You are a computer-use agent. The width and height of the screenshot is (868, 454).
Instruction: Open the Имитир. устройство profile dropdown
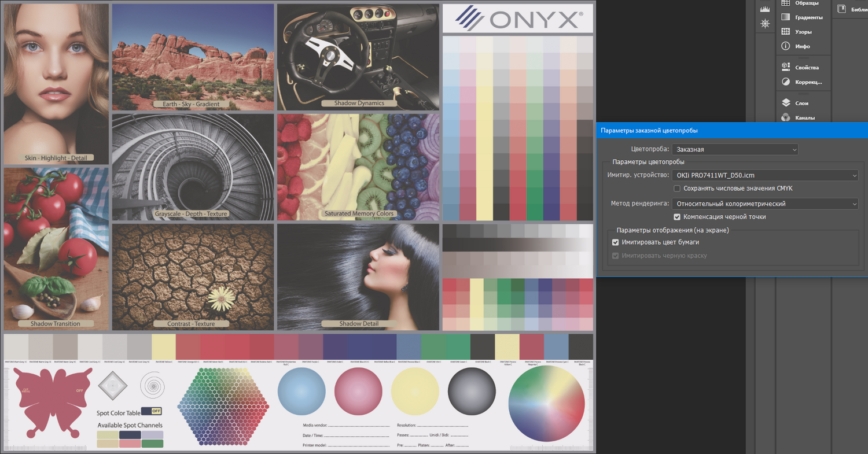(x=765, y=175)
